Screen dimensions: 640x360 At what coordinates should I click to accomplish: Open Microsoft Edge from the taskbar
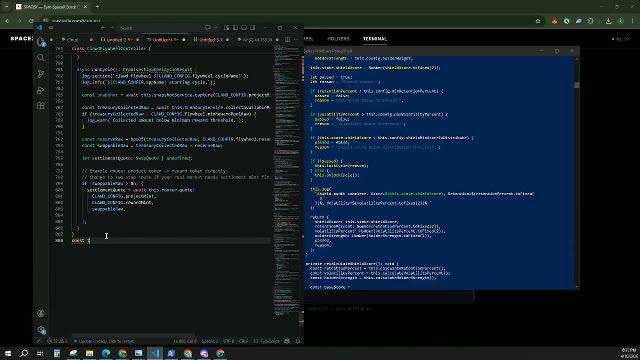106,353
